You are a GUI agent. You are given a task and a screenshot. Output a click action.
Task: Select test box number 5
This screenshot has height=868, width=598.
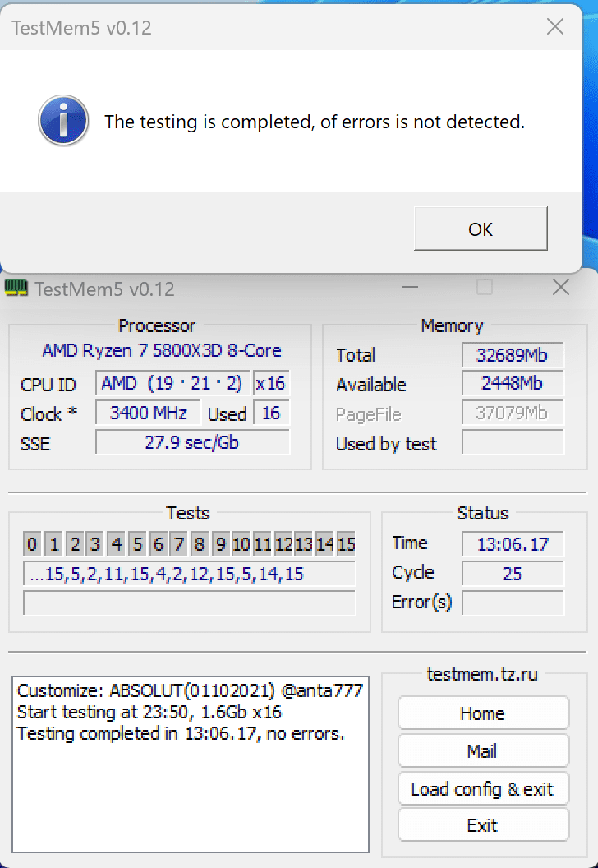(137, 544)
